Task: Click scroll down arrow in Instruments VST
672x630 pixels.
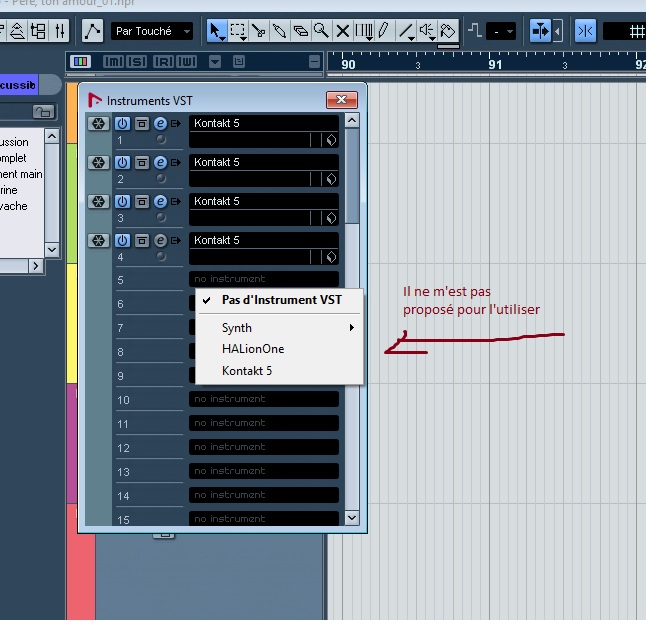Action: click(352, 518)
